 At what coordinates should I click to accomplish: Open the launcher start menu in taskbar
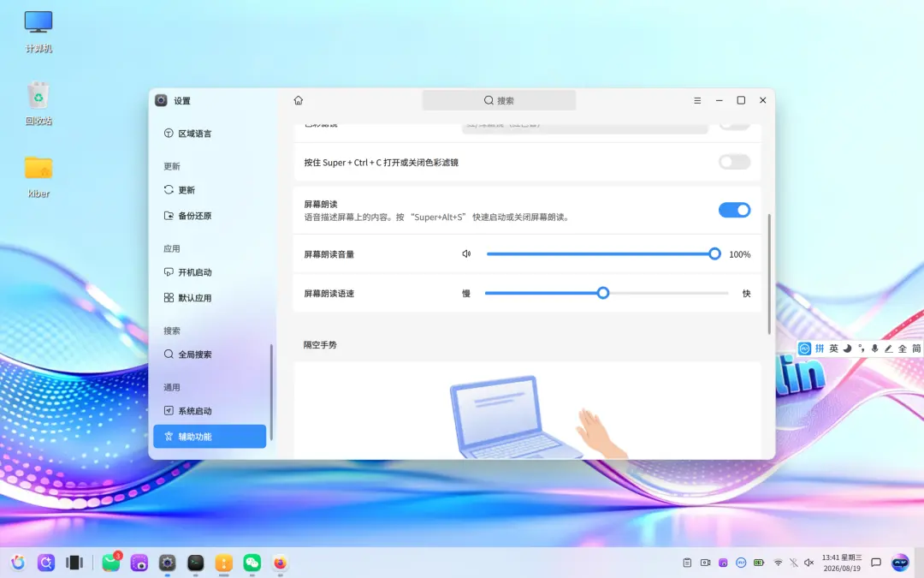tap(18, 563)
